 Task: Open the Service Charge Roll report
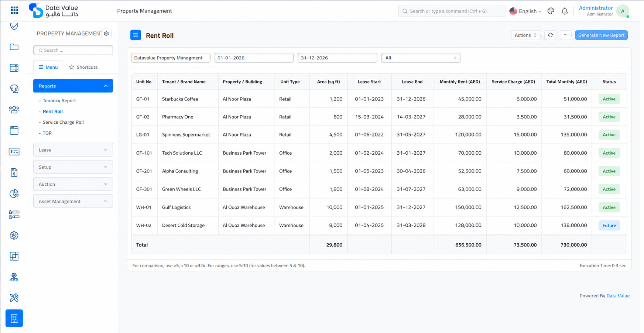click(x=63, y=122)
